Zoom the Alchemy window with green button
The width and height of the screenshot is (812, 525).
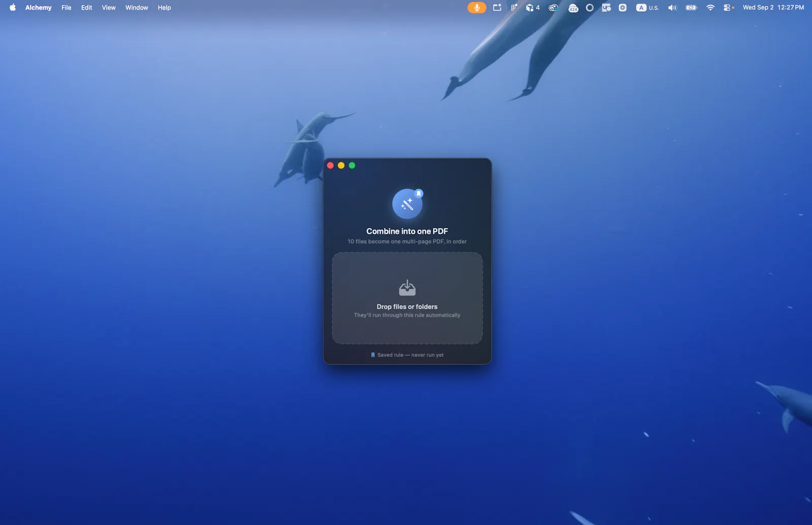pos(352,166)
